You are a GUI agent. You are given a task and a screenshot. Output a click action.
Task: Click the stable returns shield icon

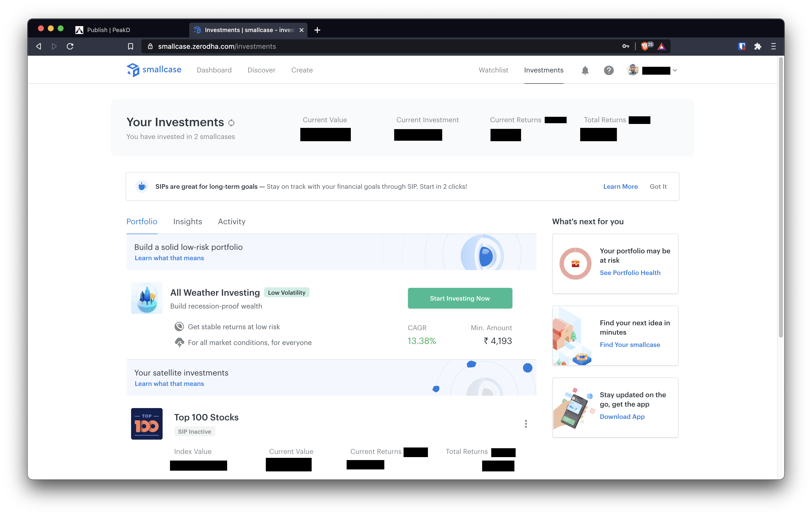click(x=179, y=327)
